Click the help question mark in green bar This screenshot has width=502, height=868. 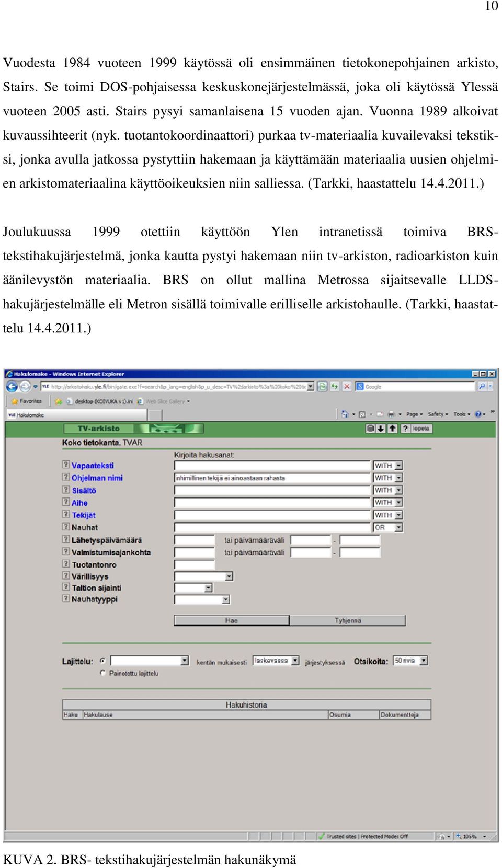point(404,429)
